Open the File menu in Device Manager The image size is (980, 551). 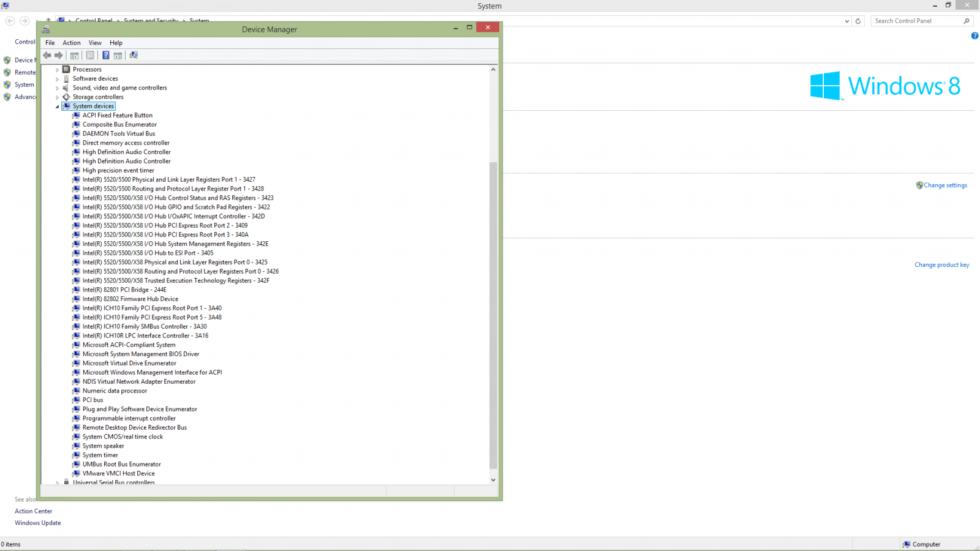(x=50, y=43)
